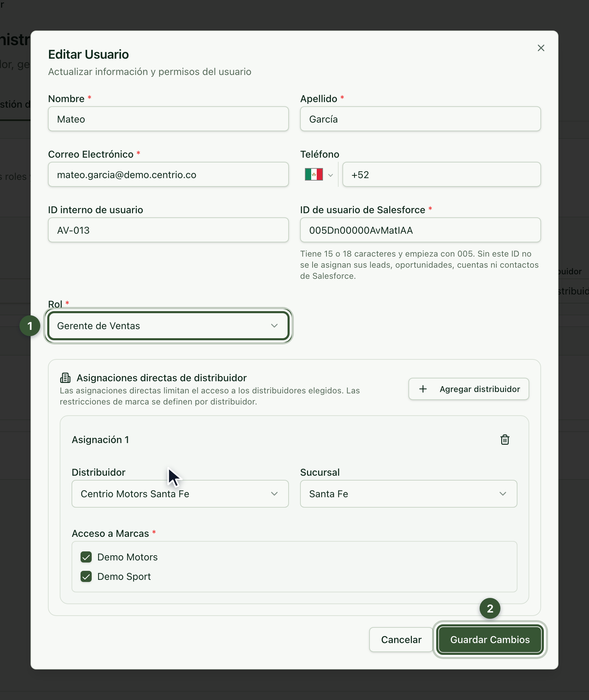Click the Salesforce user ID field
Image resolution: width=589 pixels, height=700 pixels.
(420, 230)
